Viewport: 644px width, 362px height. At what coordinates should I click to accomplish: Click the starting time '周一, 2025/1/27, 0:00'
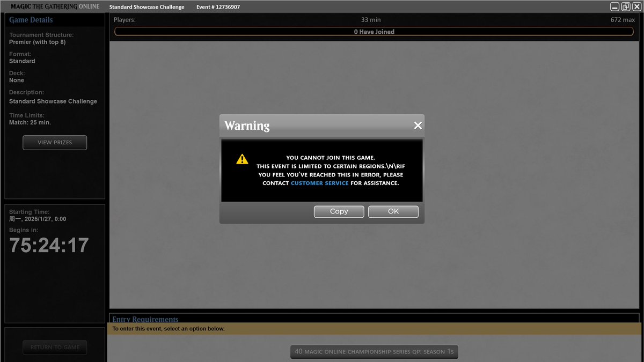pos(38,219)
